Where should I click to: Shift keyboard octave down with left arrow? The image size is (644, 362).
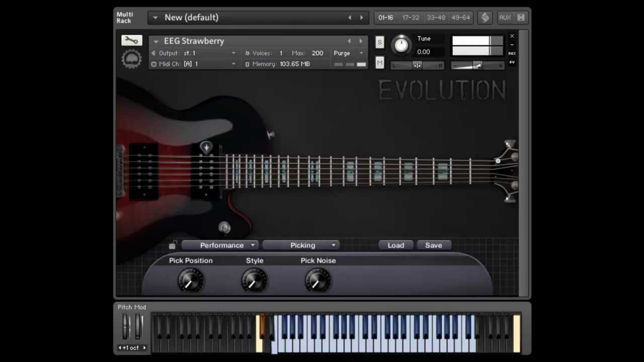pyautogui.click(x=120, y=348)
